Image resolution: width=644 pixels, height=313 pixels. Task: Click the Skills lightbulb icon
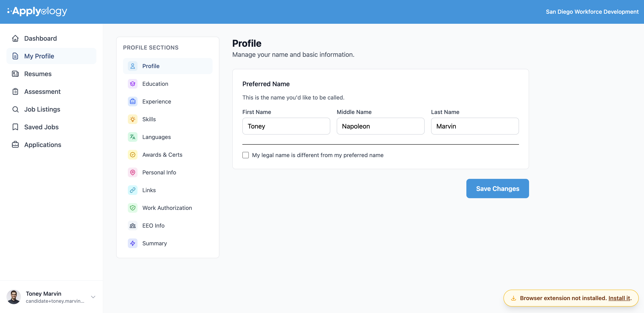pyautogui.click(x=132, y=119)
